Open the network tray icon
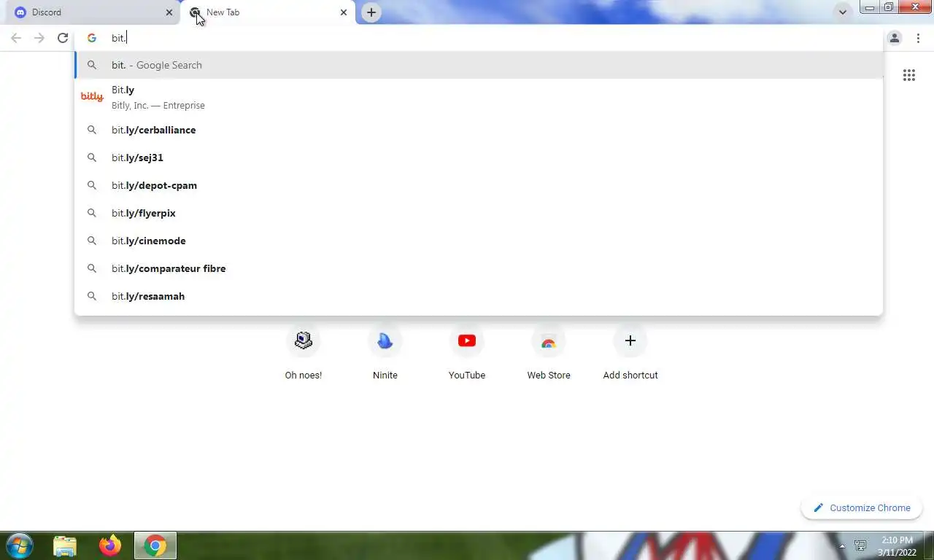Screen dimensions: 934x560 click(x=860, y=545)
